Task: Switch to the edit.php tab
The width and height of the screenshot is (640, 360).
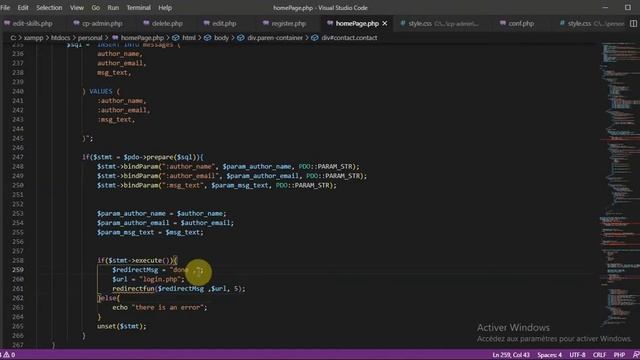Action: [224, 24]
